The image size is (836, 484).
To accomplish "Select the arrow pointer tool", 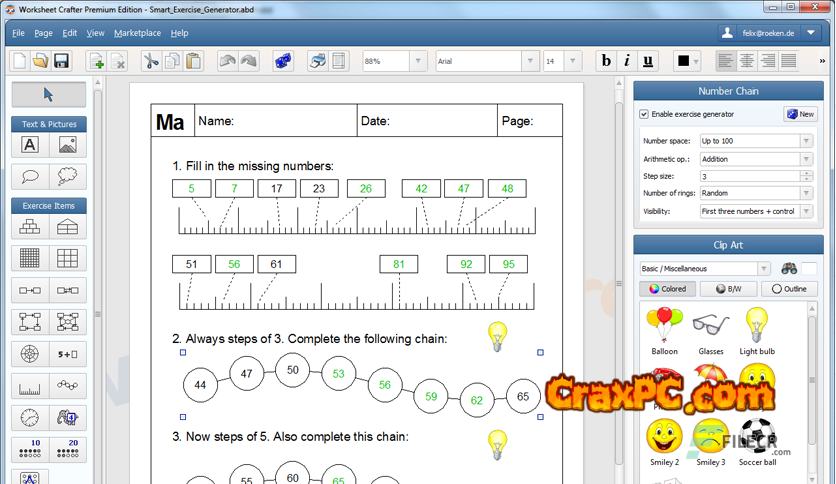I will (49, 95).
